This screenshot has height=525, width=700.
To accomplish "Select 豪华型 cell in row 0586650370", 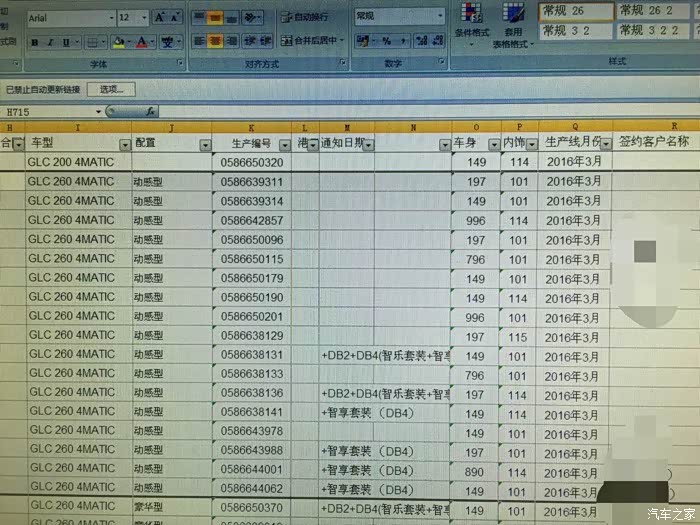I will [x=172, y=507].
